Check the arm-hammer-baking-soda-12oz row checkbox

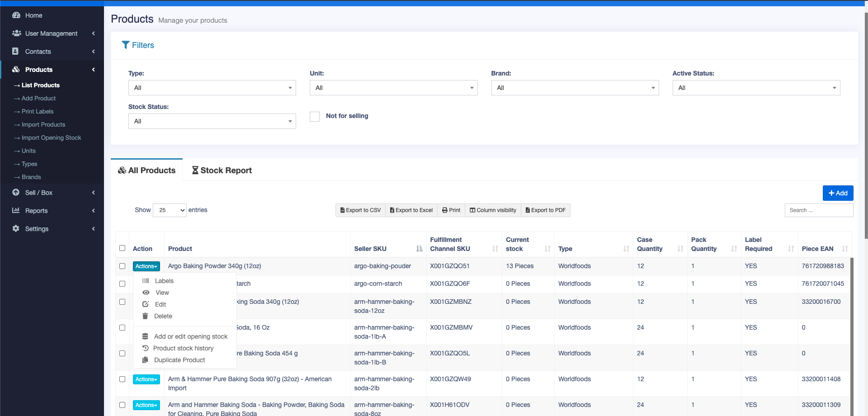[x=122, y=302]
